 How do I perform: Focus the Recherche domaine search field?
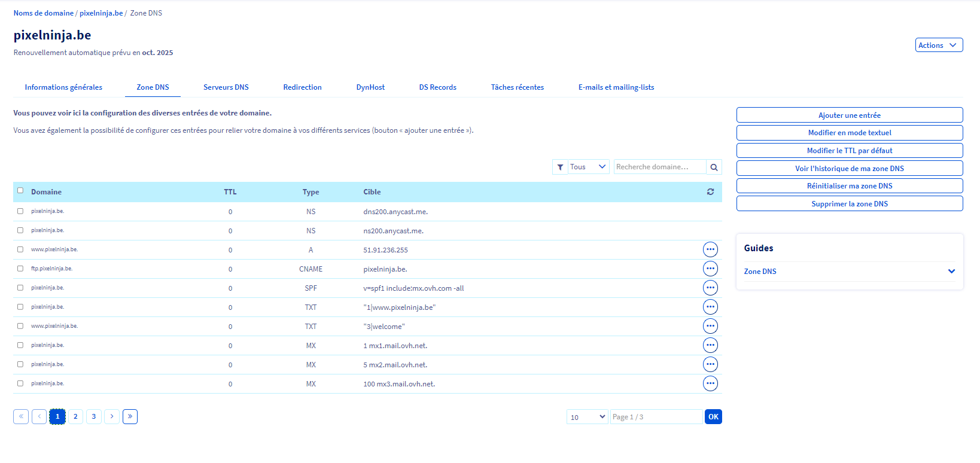coord(659,167)
